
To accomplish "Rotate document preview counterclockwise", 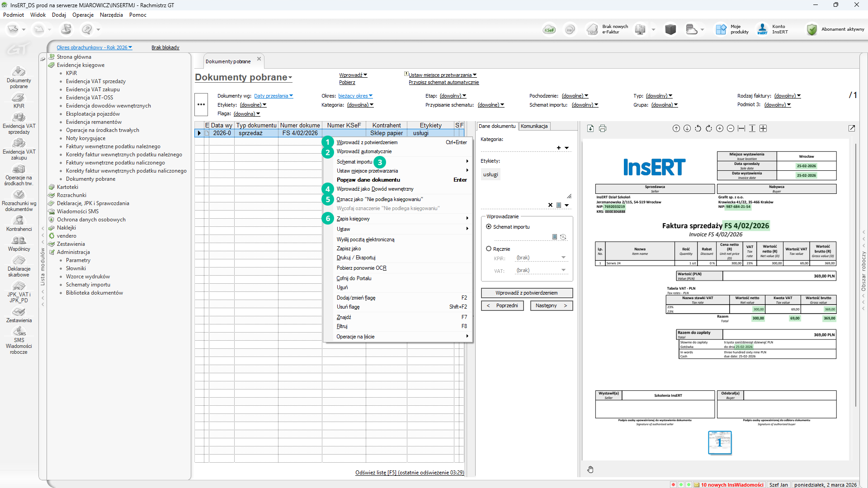I will coord(698,129).
